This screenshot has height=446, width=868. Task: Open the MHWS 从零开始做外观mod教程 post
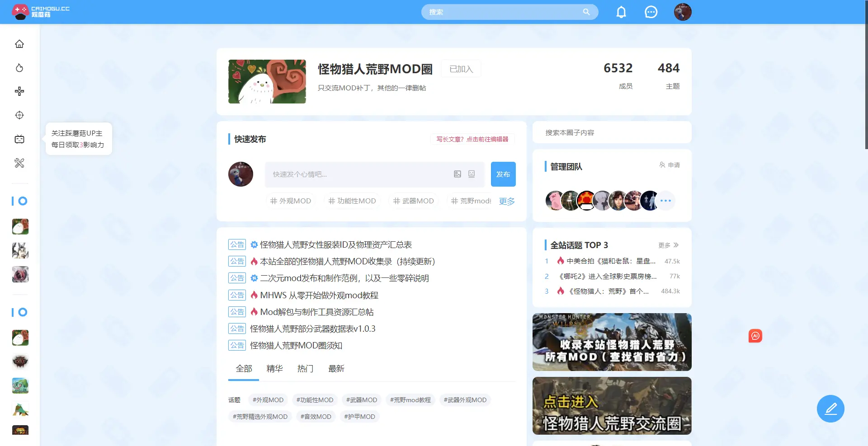tap(319, 295)
